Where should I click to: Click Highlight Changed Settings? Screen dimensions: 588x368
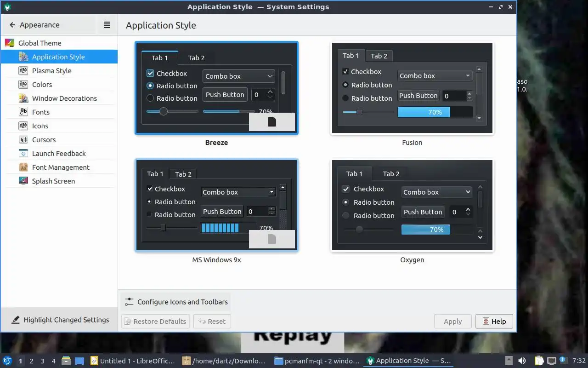click(60, 320)
